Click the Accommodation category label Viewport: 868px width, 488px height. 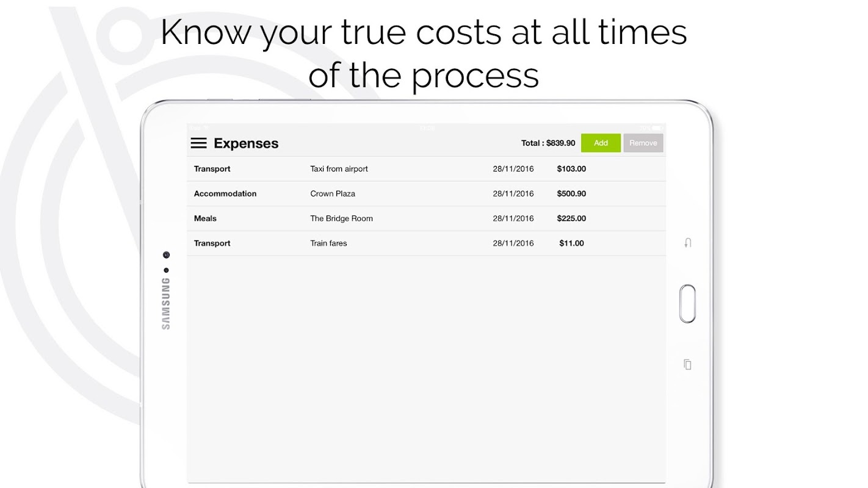click(225, 193)
